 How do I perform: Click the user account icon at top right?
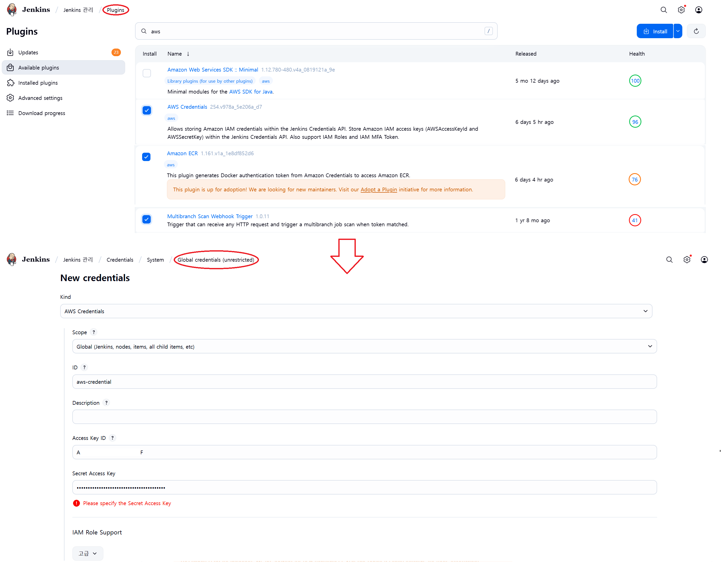click(698, 10)
